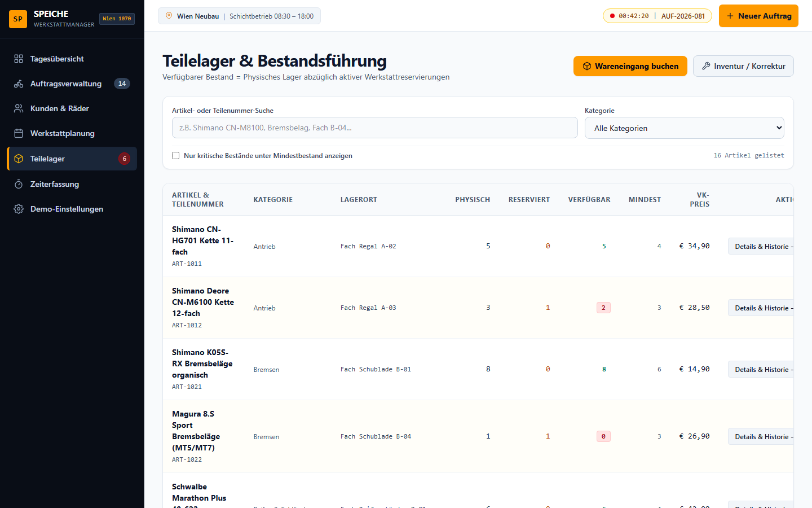Click red available badge 0 for ART-1022

(x=603, y=436)
